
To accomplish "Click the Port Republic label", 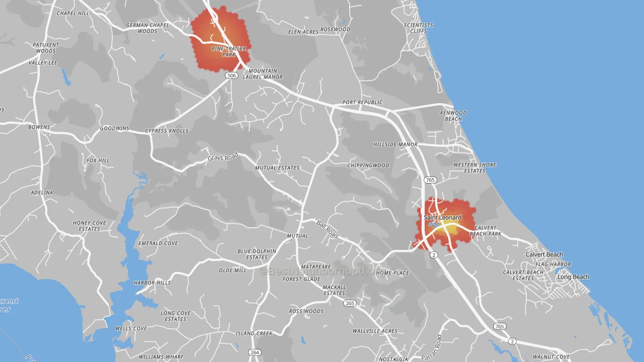I will coord(362,102).
